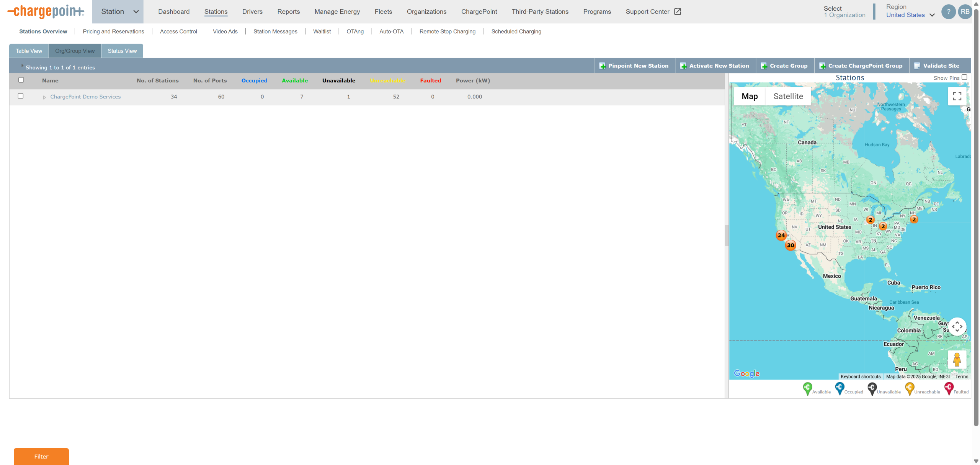
Task: Click the help question mark icon
Action: pyautogui.click(x=948, y=12)
